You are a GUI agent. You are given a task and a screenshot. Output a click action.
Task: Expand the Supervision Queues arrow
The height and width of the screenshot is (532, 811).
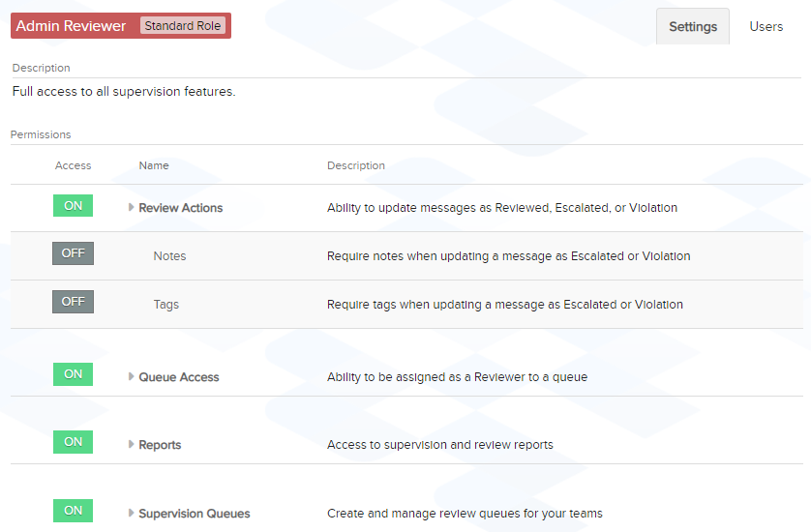tap(132, 513)
